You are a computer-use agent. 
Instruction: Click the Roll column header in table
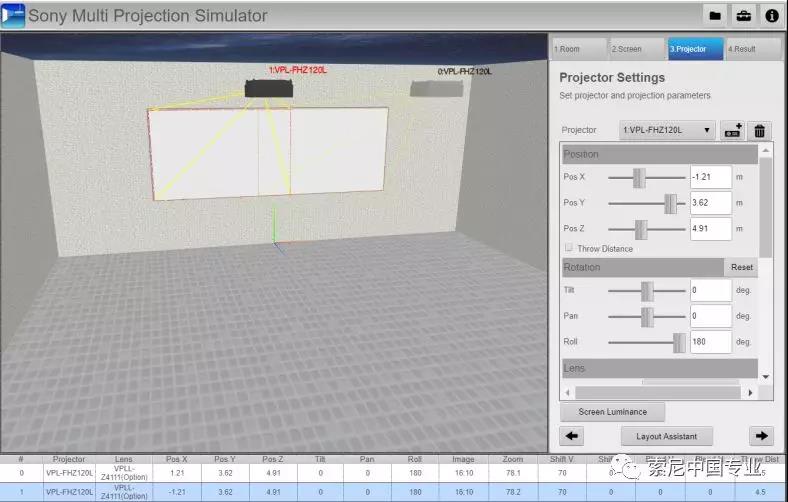click(x=415, y=459)
